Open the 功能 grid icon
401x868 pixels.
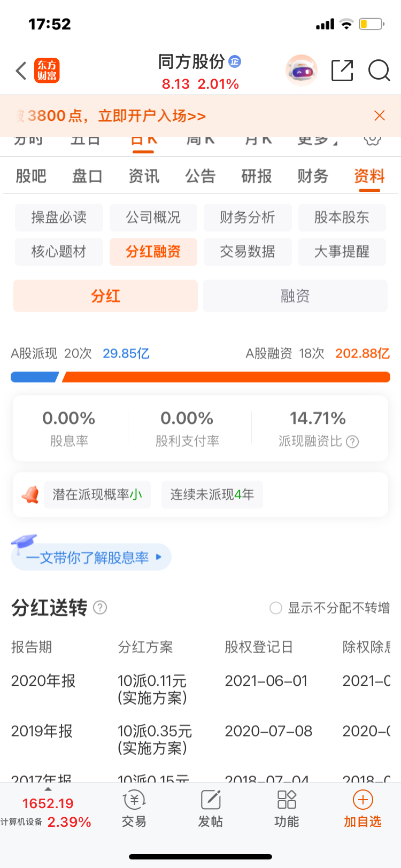tap(287, 800)
